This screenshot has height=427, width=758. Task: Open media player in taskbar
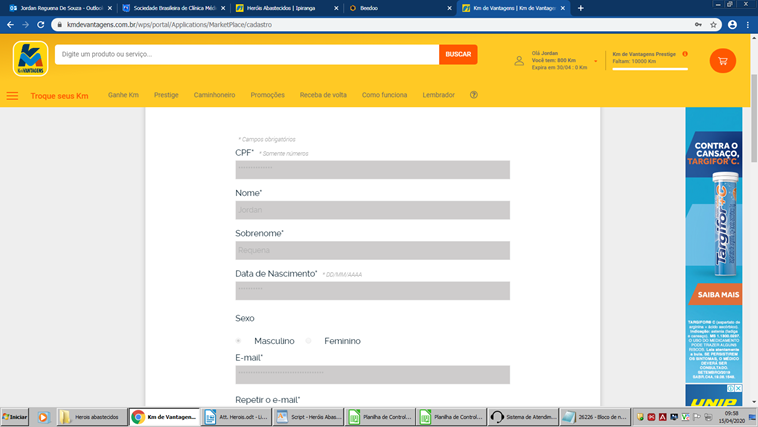(43, 417)
